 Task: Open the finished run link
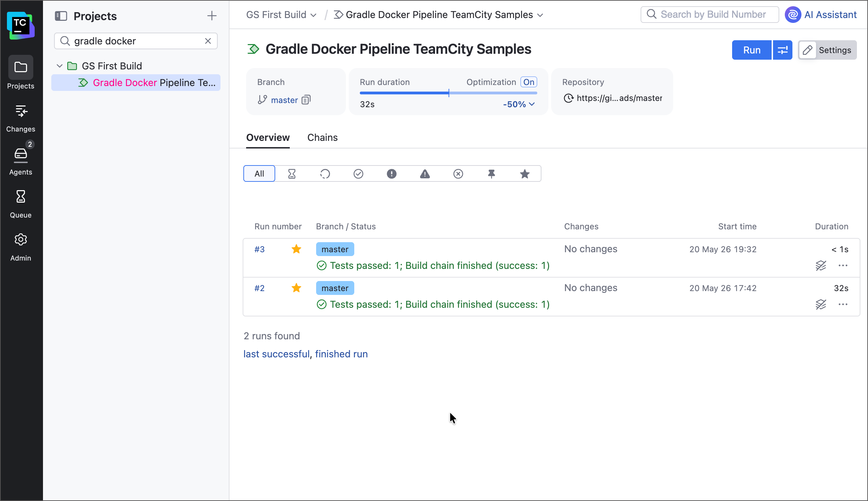341,354
